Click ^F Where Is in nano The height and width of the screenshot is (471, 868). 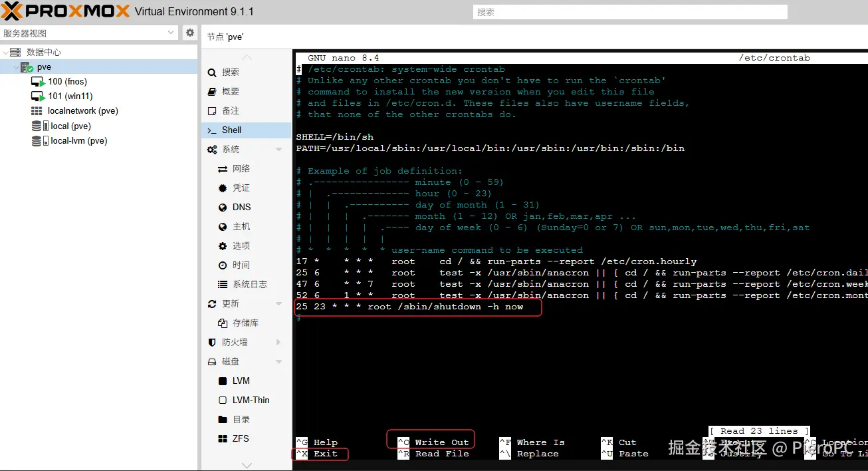532,442
